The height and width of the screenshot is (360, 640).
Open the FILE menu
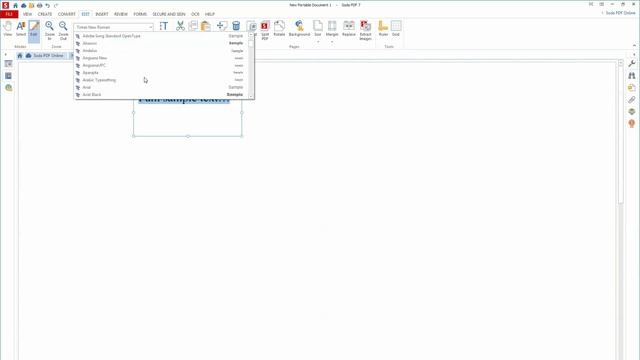click(x=9, y=14)
